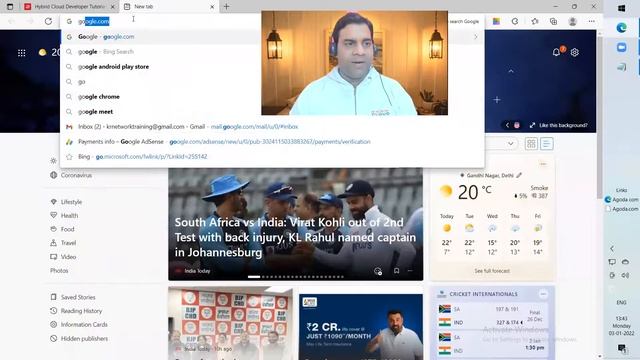This screenshot has height=360, width=640.
Task: Click the Windows Start logo icon
Action: [622, 8]
